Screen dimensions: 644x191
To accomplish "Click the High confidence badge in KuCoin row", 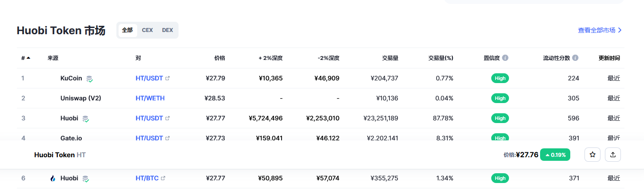I will tap(500, 78).
